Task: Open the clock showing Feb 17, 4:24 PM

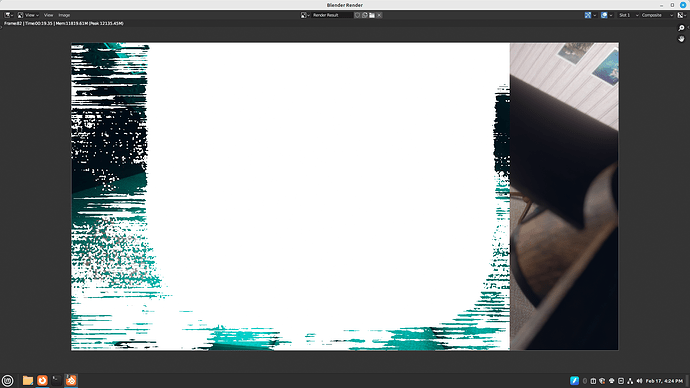Action: click(x=664, y=381)
